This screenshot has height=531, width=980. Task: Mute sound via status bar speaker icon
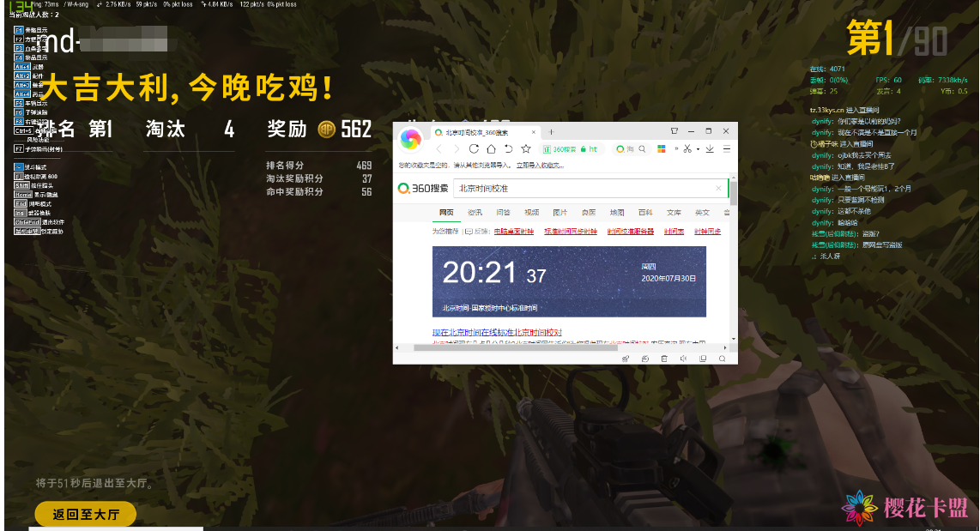pos(682,359)
